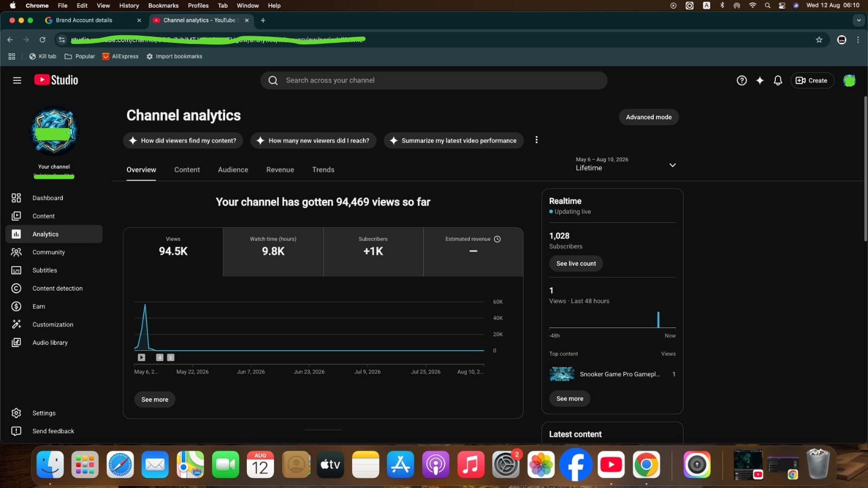Select Analytics in the sidebar
This screenshot has width=868, height=488.
click(54, 234)
